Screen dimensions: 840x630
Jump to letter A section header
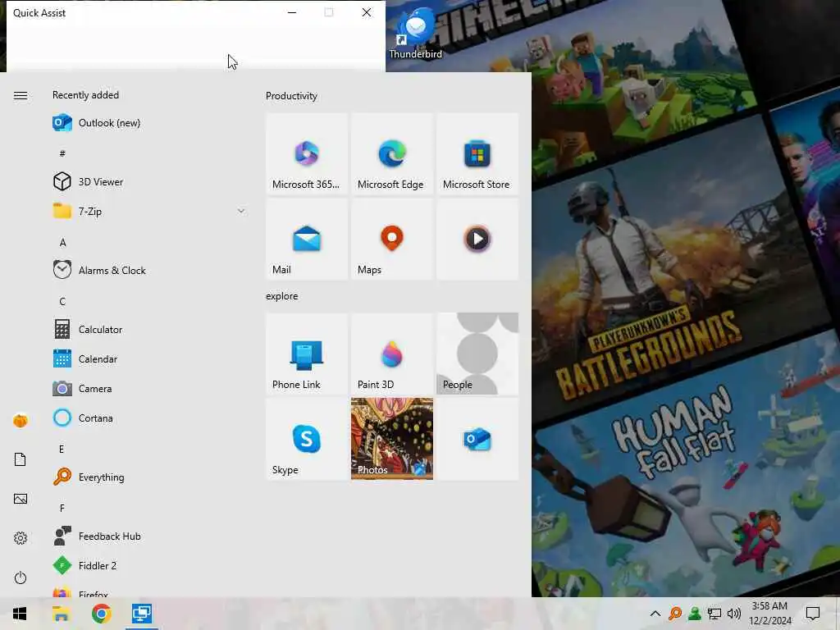point(62,242)
